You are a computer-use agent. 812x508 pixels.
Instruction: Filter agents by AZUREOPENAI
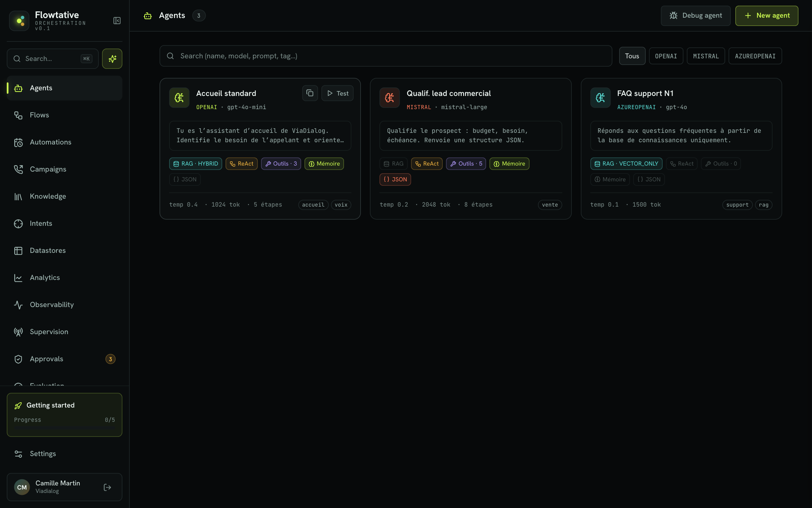[x=755, y=56]
